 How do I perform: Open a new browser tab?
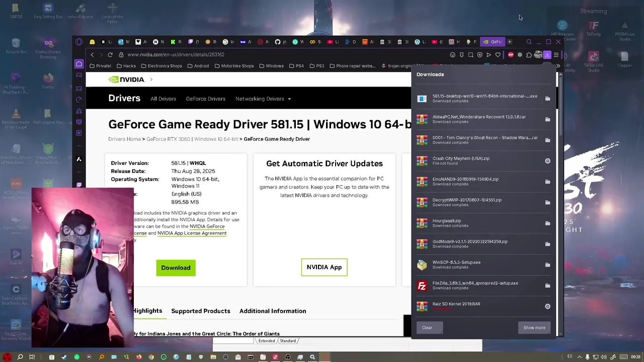tap(510, 42)
